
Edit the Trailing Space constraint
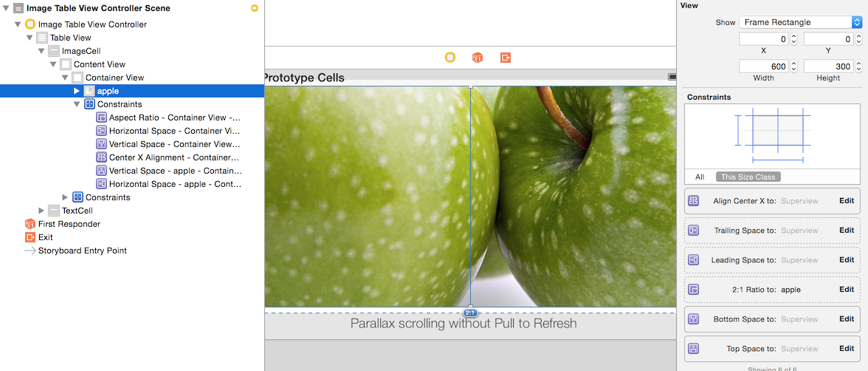(x=847, y=230)
